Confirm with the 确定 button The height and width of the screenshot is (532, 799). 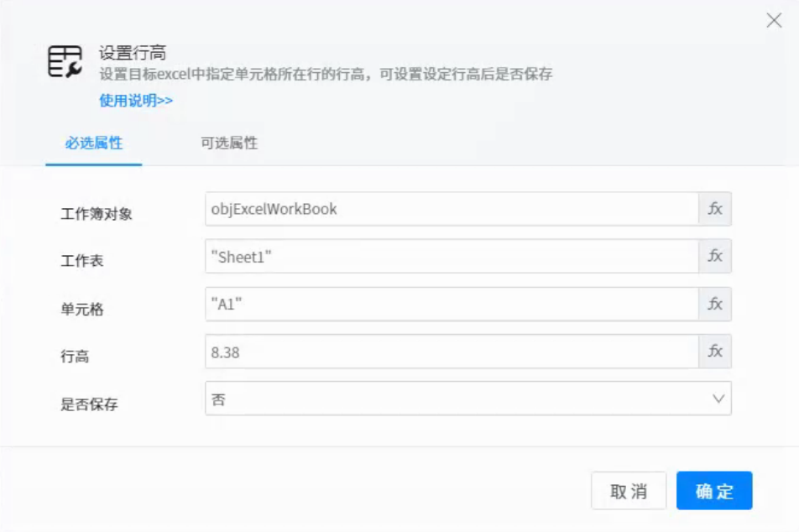click(x=714, y=491)
